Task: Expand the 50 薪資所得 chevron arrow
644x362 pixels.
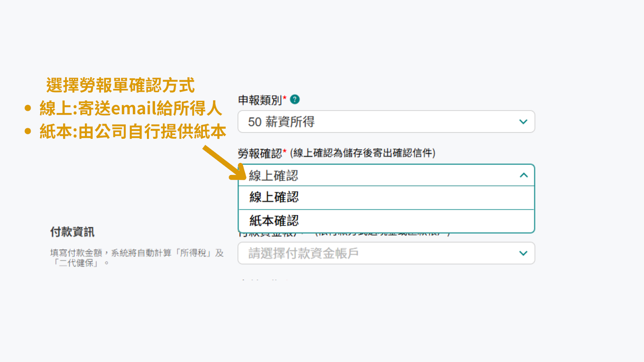Action: tap(523, 121)
